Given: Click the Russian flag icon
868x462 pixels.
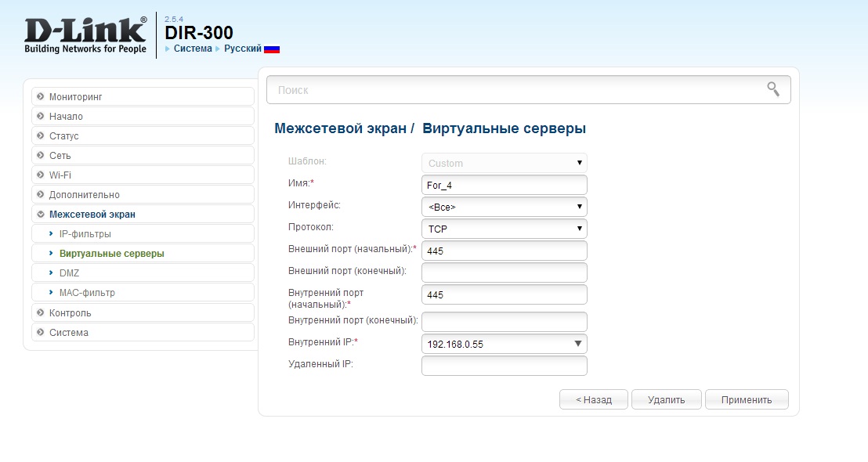Looking at the screenshot, I should [272, 49].
